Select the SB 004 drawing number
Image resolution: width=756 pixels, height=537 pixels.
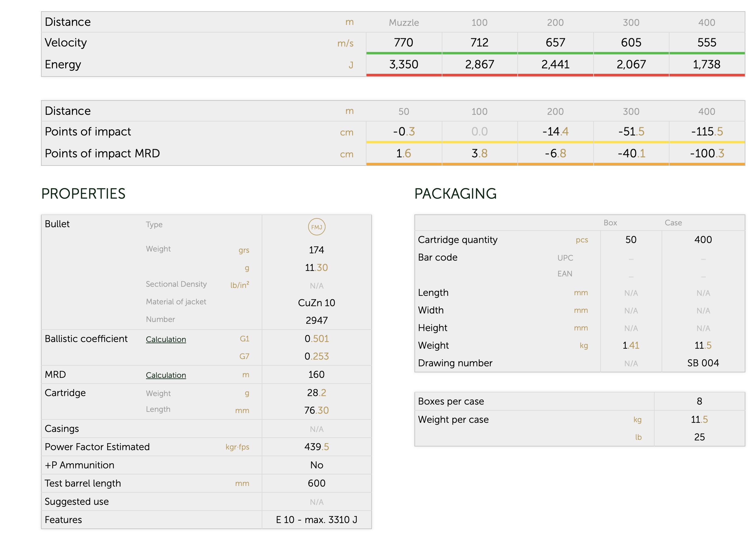tap(703, 363)
